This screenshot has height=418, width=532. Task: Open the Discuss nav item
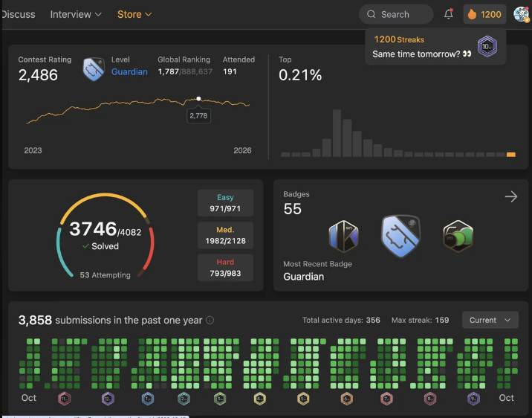(x=19, y=14)
